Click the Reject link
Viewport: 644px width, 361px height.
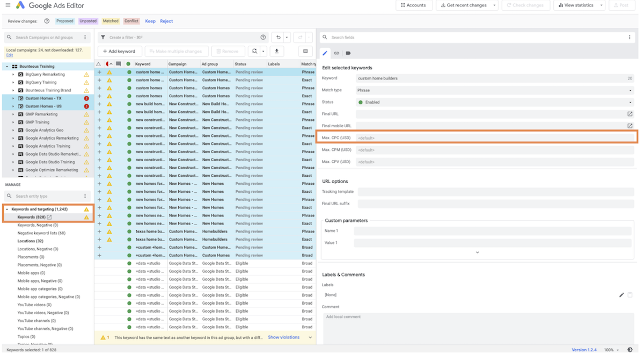166,21
